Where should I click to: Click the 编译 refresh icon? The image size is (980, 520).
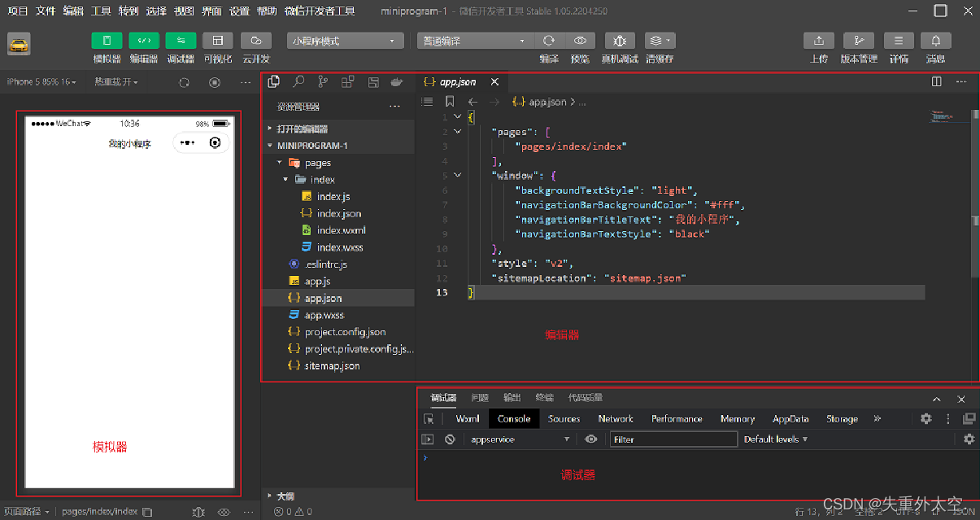pyautogui.click(x=549, y=41)
